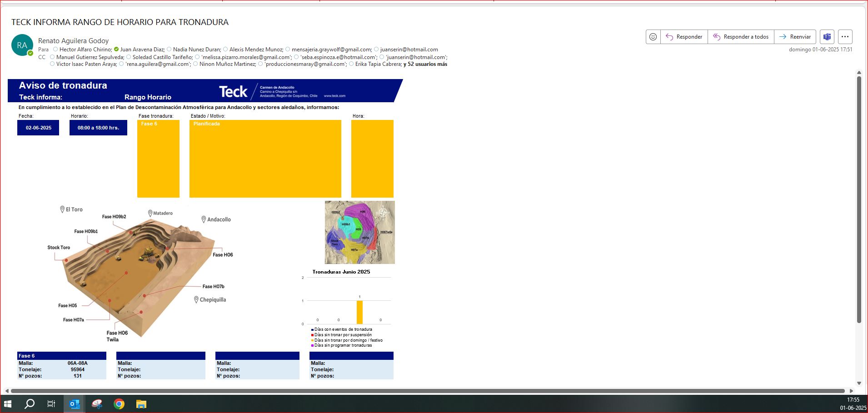This screenshot has height=413, width=868.
Task: Reply with the Responder button
Action: tap(684, 37)
